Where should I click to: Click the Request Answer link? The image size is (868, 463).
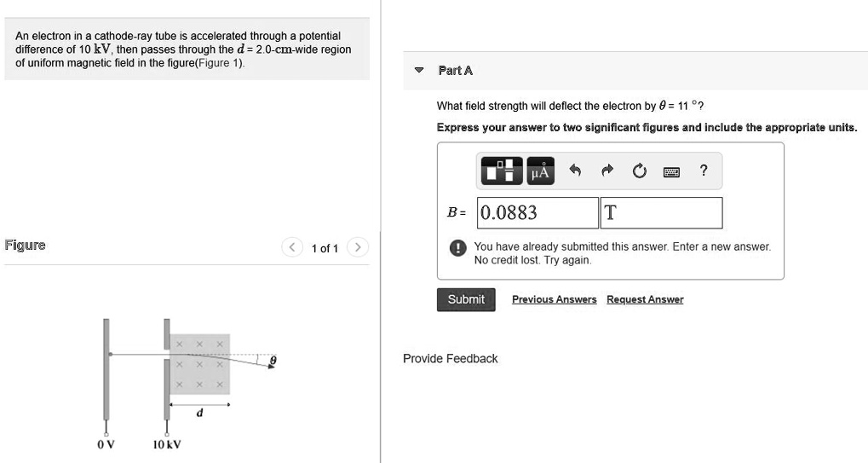(645, 299)
